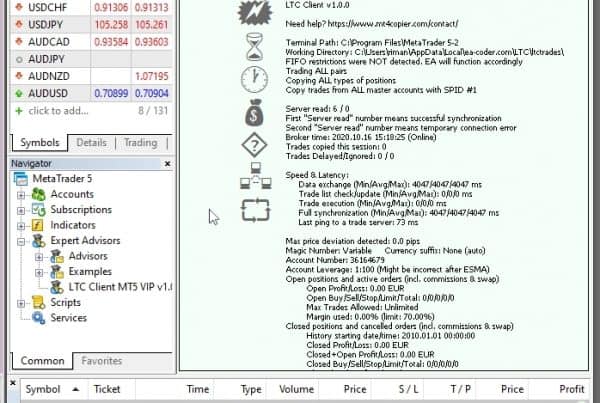
Task: Click the Examples folder icon
Action: [57, 272]
